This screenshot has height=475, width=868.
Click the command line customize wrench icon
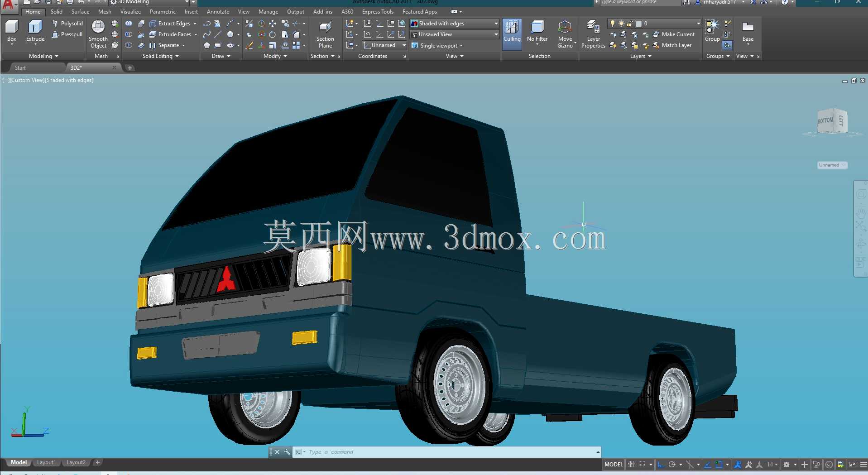pos(287,452)
